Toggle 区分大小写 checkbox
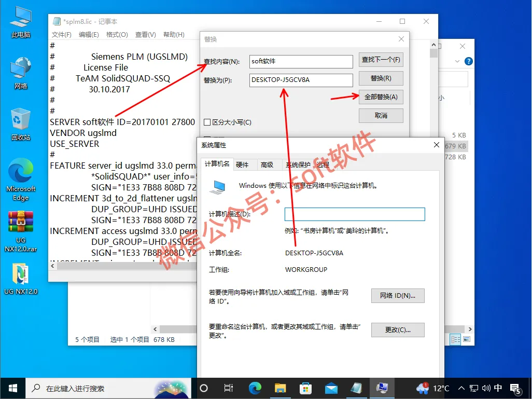 click(207, 122)
